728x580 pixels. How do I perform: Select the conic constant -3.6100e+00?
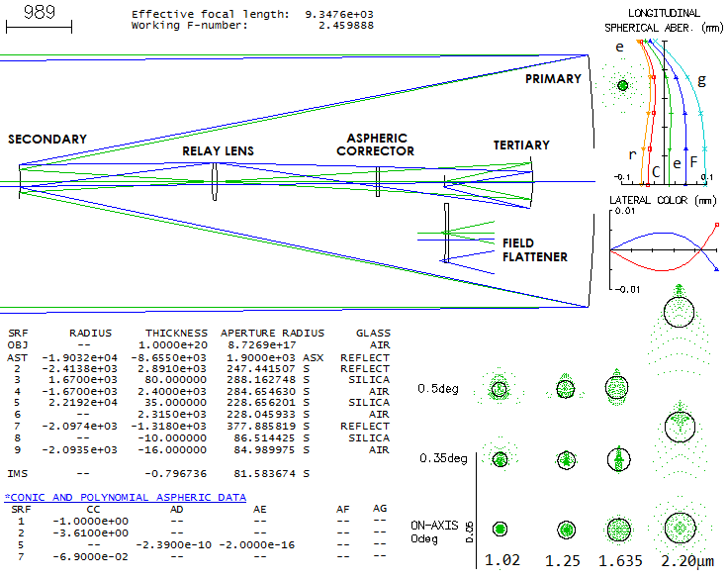click(91, 533)
